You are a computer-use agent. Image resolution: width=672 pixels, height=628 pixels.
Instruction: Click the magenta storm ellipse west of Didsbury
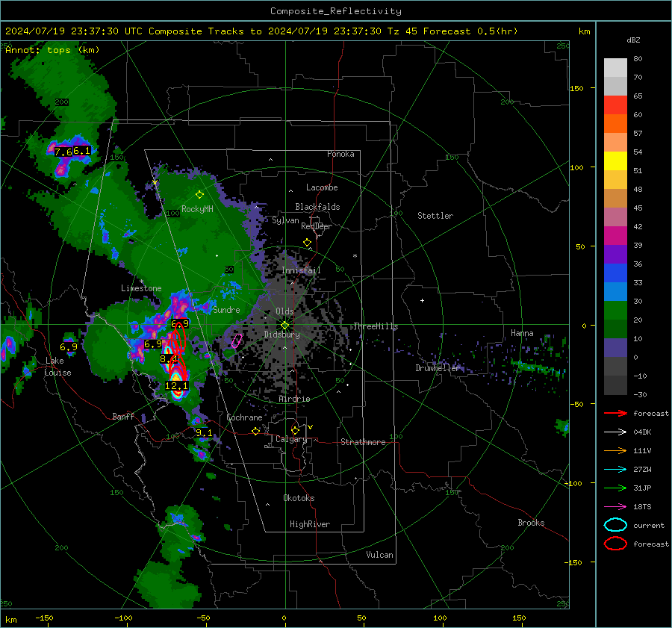237,341
